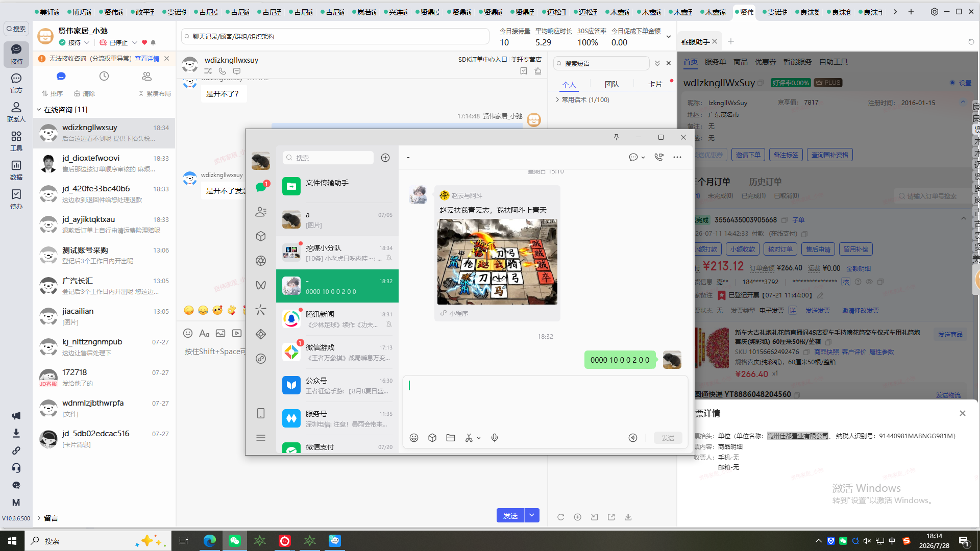980x551 pixels.
Task: Expand statistics dropdown beside 今日促成下单金额
Action: pyautogui.click(x=668, y=37)
